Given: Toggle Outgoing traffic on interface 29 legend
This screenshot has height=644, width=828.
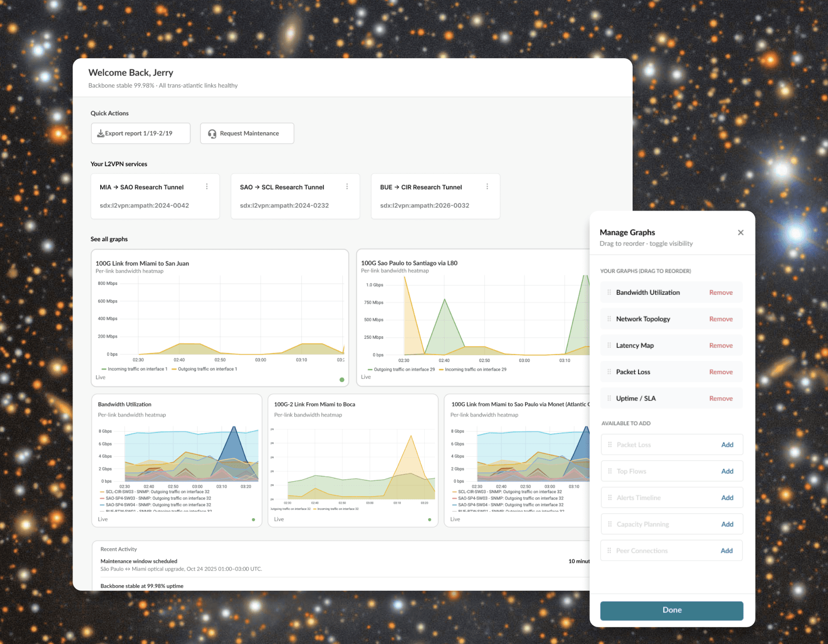Looking at the screenshot, I should click(x=401, y=370).
